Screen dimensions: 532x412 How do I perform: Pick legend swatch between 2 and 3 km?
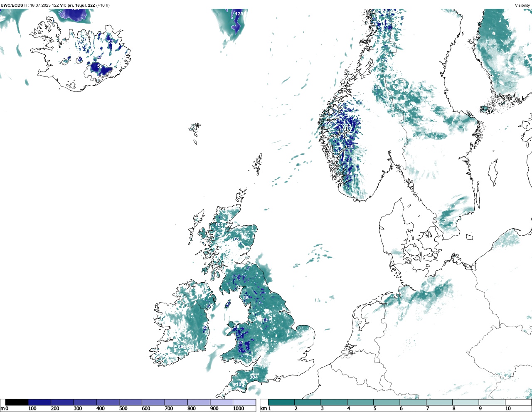point(308,402)
